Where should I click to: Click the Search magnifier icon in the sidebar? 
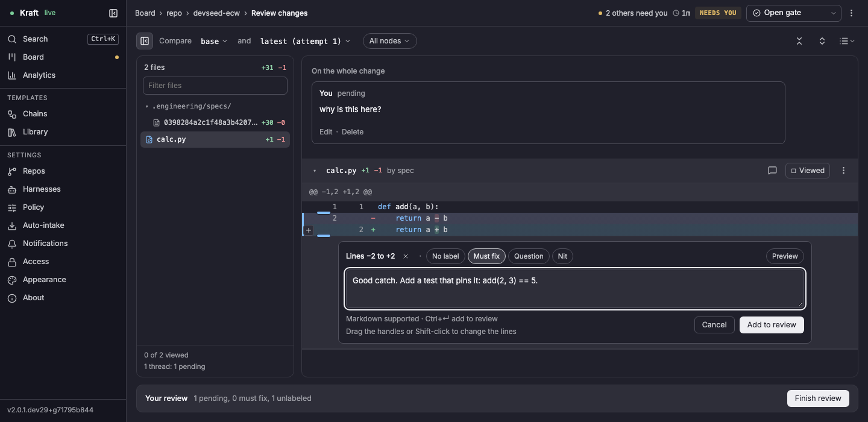pyautogui.click(x=12, y=39)
